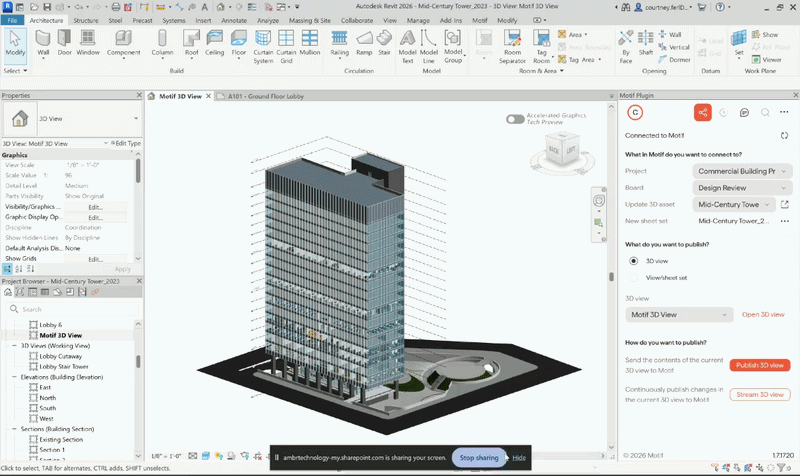Select the Shaft opening tool
Viewport: 800px width, 476px height.
click(x=646, y=43)
